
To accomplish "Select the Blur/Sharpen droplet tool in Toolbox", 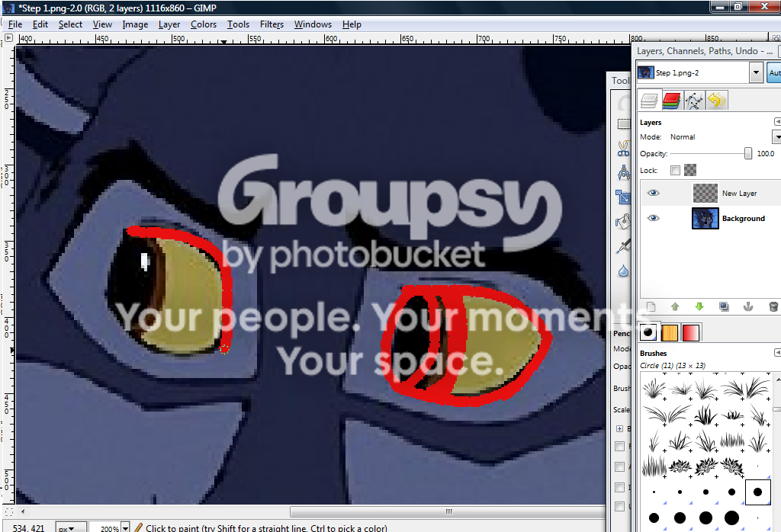I will coord(624,271).
